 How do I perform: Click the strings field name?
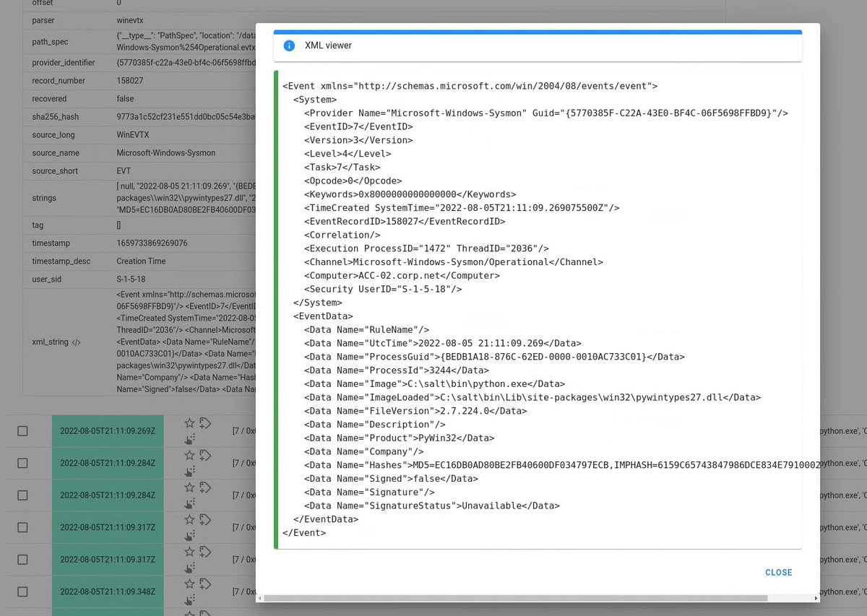tap(44, 198)
